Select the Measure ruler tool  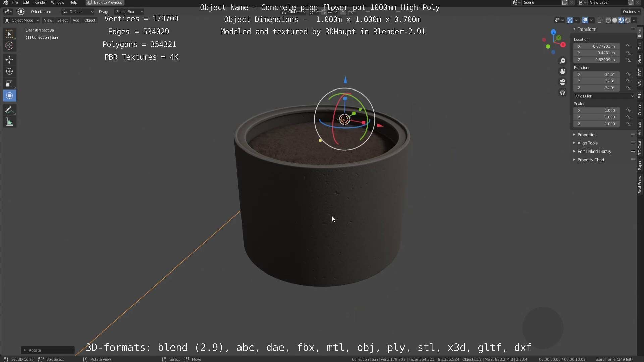pyautogui.click(x=9, y=122)
